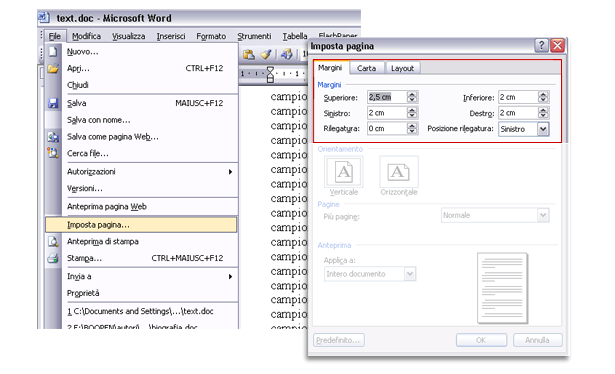Switch to the Layout tab
The image size is (615, 374).
click(x=402, y=68)
